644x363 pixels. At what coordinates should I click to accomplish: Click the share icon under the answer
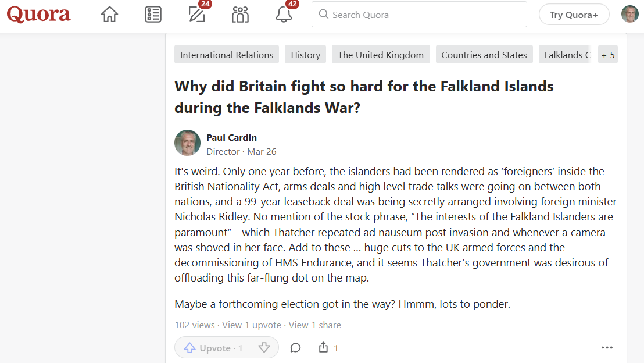[x=324, y=348]
